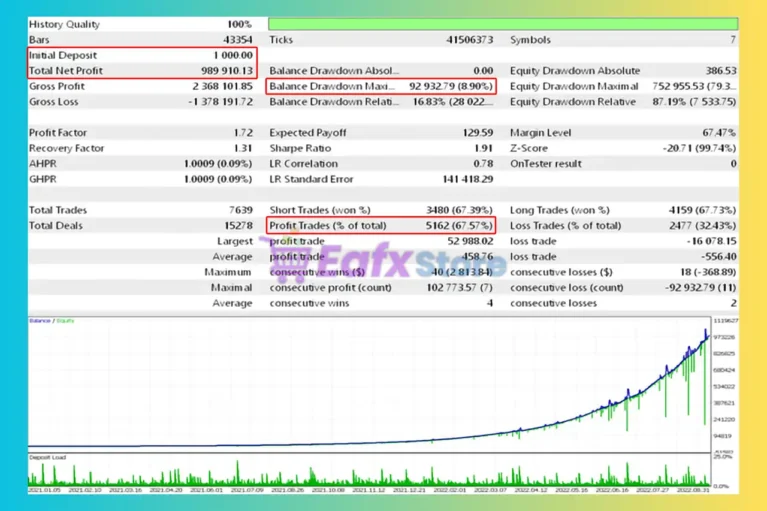Select the Largest row label
Viewport: 767px width, 511px height.
coord(235,241)
